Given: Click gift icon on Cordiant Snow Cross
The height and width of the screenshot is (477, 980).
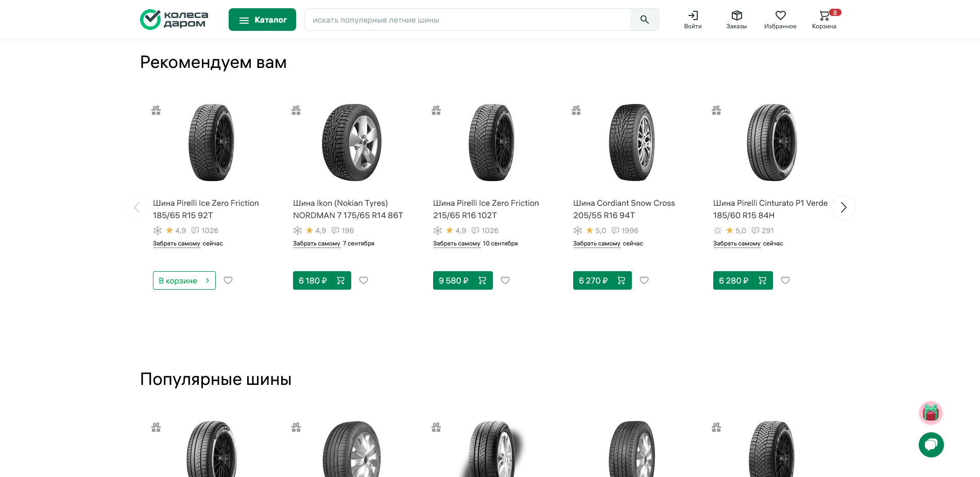Looking at the screenshot, I should click(x=576, y=110).
